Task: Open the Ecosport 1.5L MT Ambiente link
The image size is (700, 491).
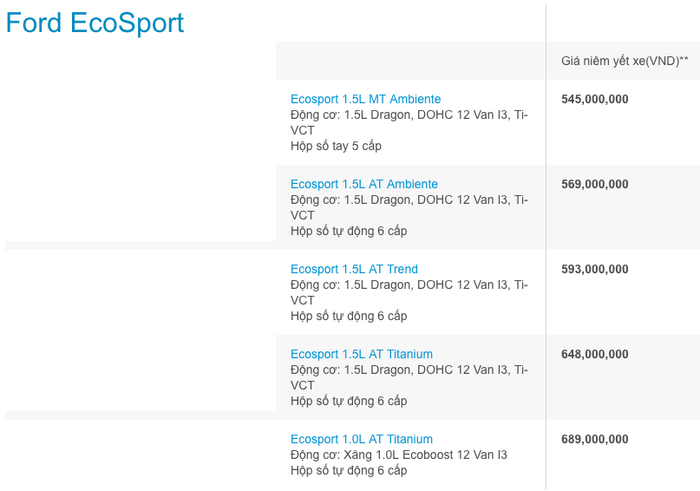Action: pos(365,99)
